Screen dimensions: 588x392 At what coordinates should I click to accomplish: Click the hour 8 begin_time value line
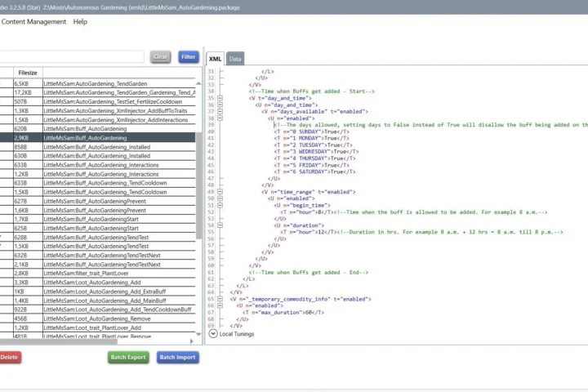pyautogui.click(x=413, y=212)
